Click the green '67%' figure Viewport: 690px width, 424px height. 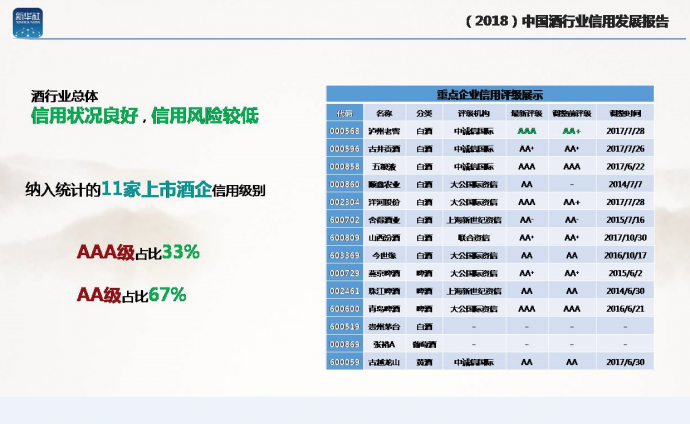coord(167,295)
